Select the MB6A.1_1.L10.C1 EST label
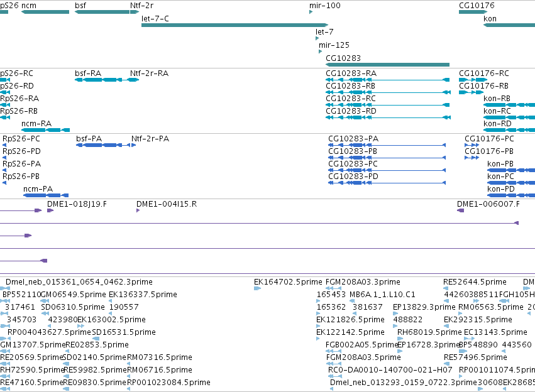 pyautogui.click(x=382, y=295)
